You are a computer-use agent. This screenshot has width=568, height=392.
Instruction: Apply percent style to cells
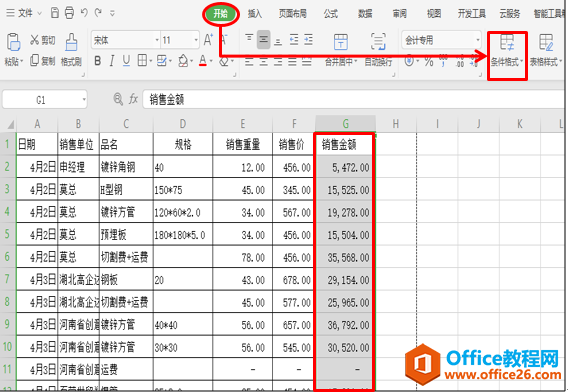429,61
